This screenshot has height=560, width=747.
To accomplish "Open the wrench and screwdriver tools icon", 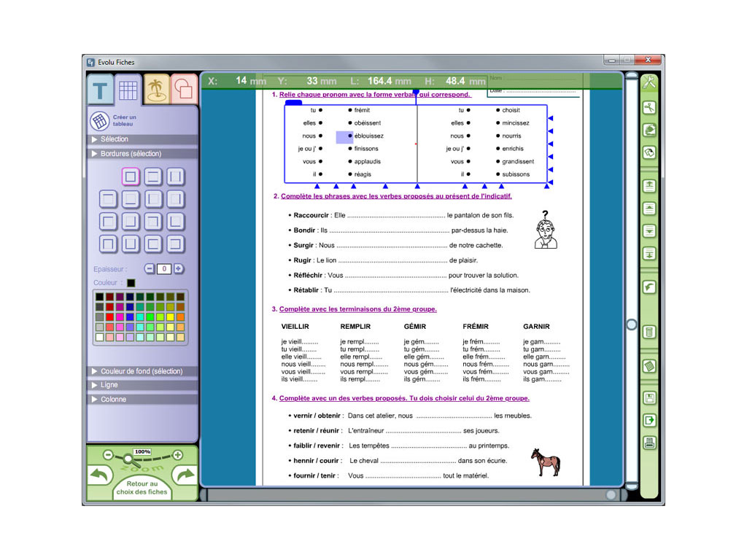I will tap(649, 82).
